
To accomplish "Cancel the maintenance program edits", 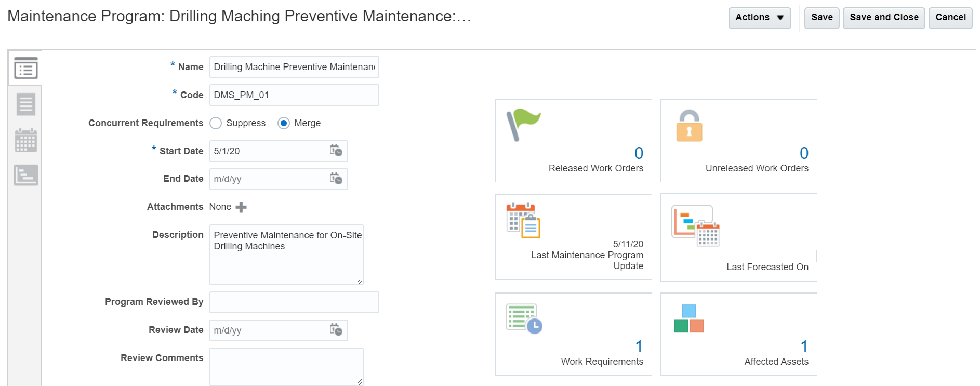I will 950,18.
